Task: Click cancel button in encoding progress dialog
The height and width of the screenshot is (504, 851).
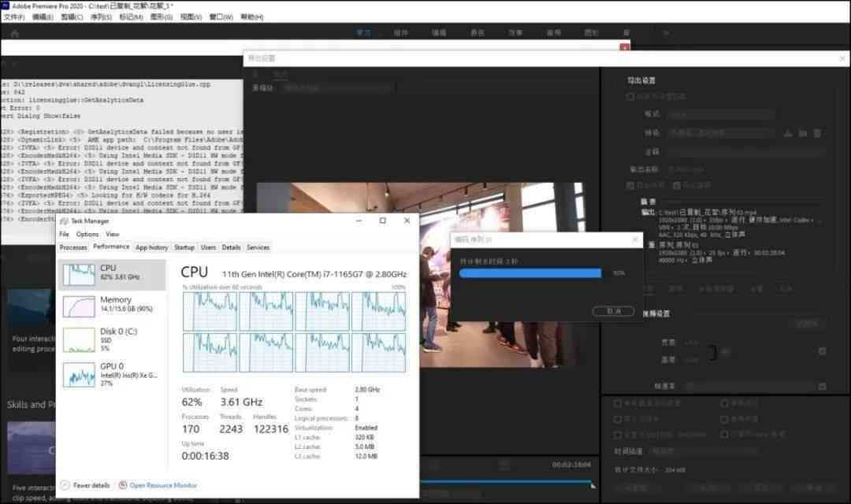Action: pyautogui.click(x=613, y=311)
